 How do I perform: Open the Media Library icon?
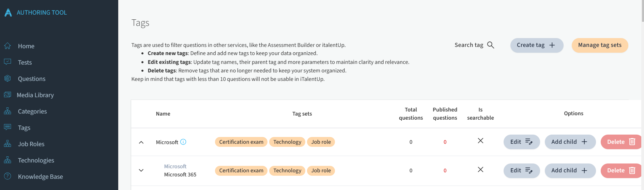pos(7,95)
